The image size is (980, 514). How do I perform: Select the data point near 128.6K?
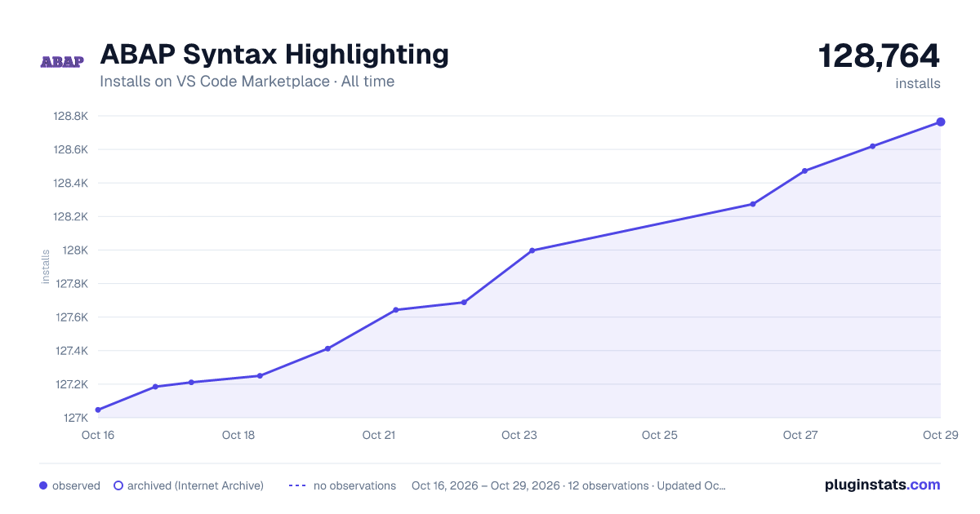pos(873,146)
